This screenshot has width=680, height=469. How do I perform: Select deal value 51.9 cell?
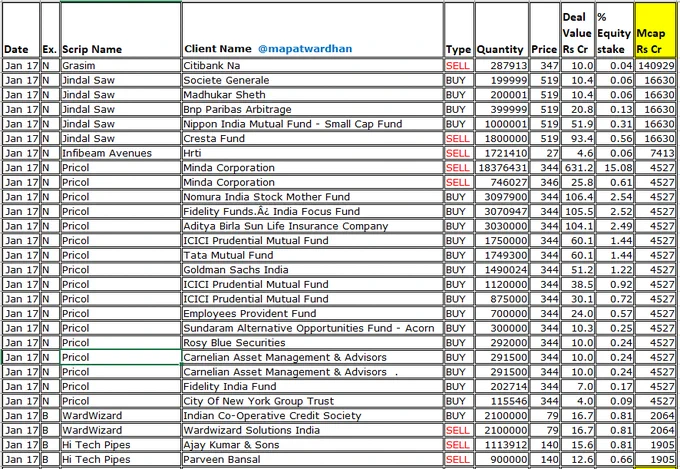tap(578, 124)
